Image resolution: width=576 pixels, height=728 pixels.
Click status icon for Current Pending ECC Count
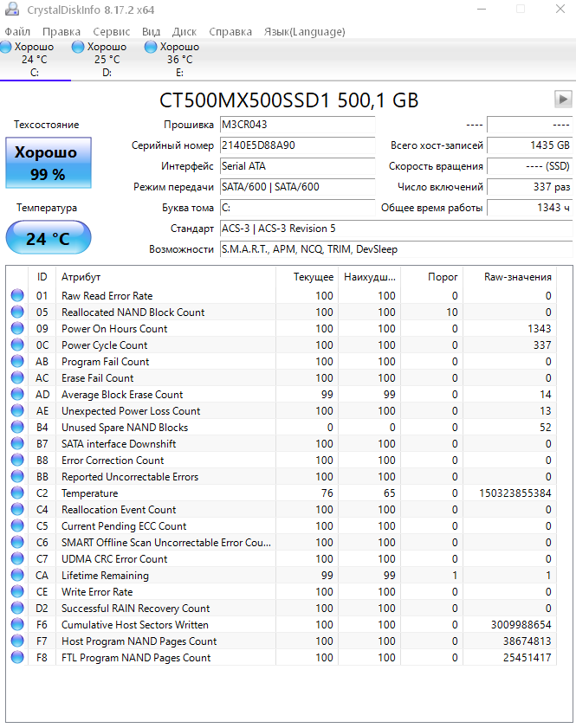tap(17, 525)
